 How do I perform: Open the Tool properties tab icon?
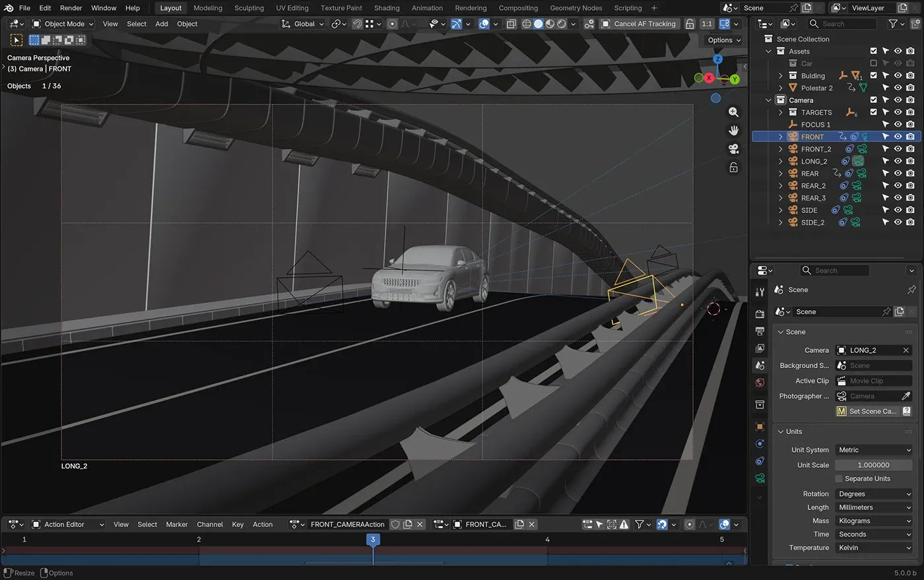760,292
